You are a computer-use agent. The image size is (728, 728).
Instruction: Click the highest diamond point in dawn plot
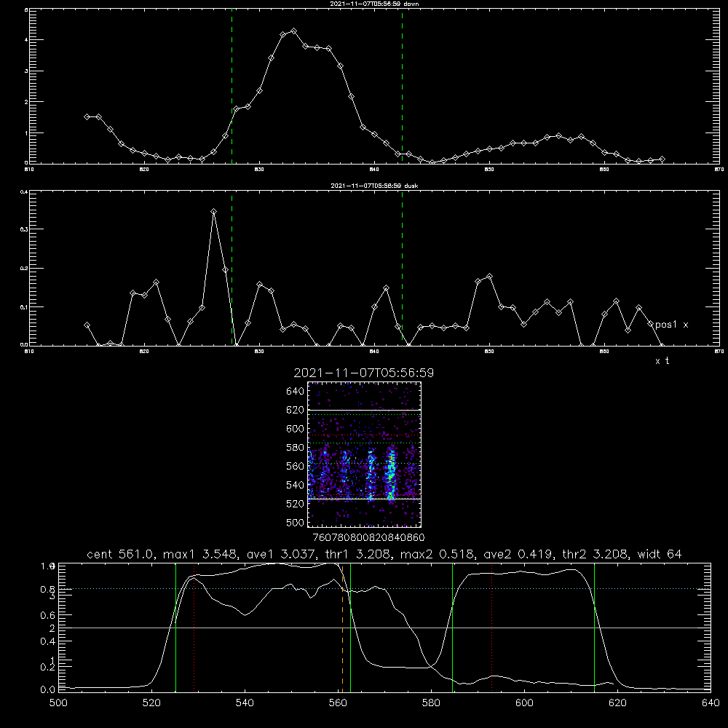coord(293,31)
